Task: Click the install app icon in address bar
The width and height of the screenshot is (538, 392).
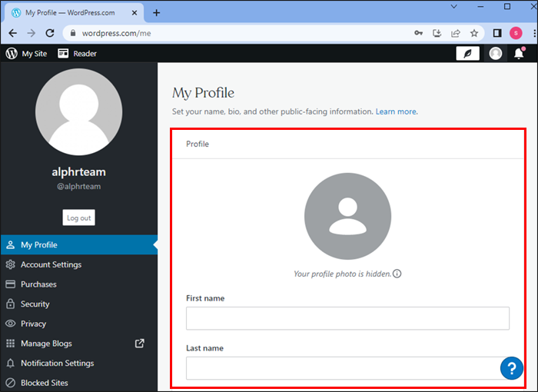Action: [x=437, y=33]
